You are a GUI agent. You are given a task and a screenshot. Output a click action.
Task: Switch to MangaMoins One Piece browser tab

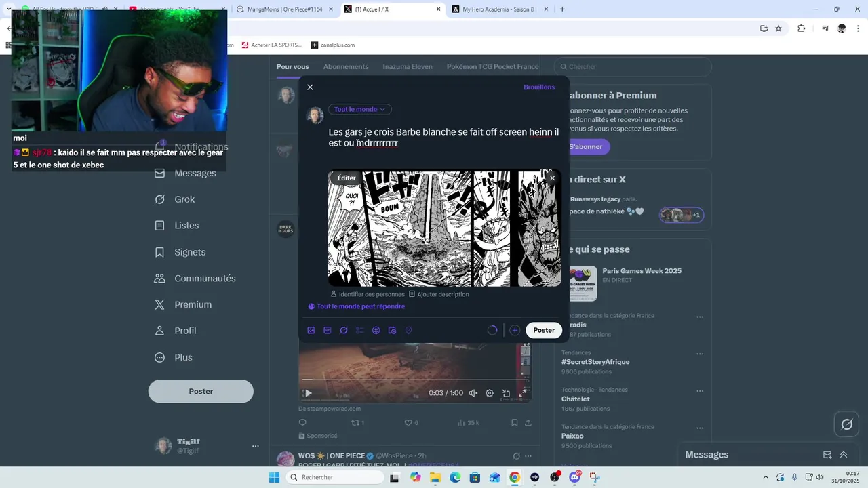tap(285, 9)
